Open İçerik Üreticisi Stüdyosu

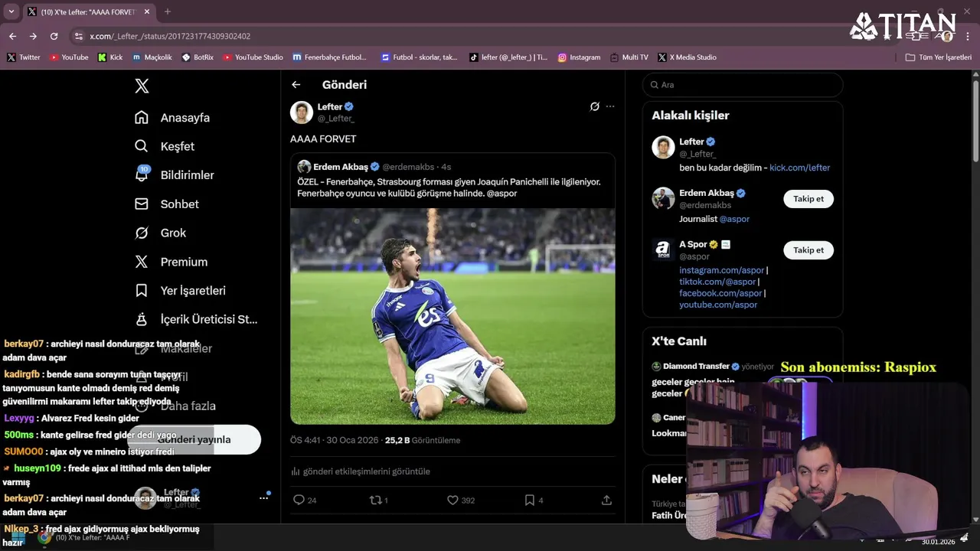(x=196, y=319)
